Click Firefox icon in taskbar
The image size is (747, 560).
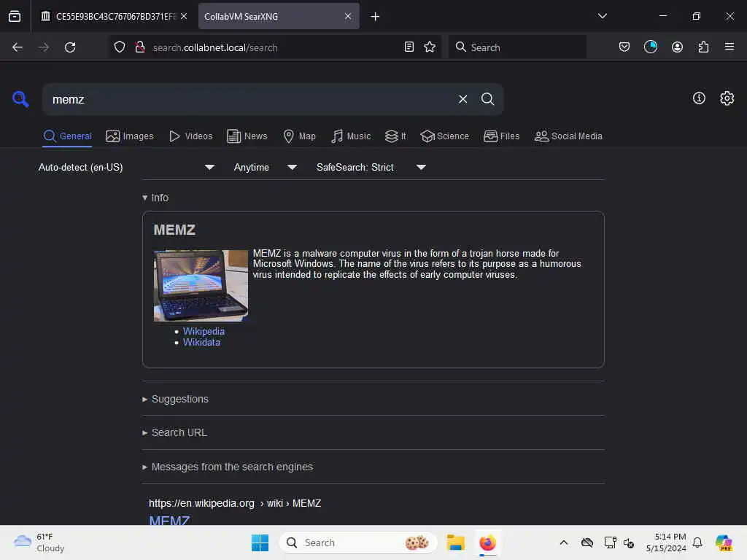tap(487, 542)
